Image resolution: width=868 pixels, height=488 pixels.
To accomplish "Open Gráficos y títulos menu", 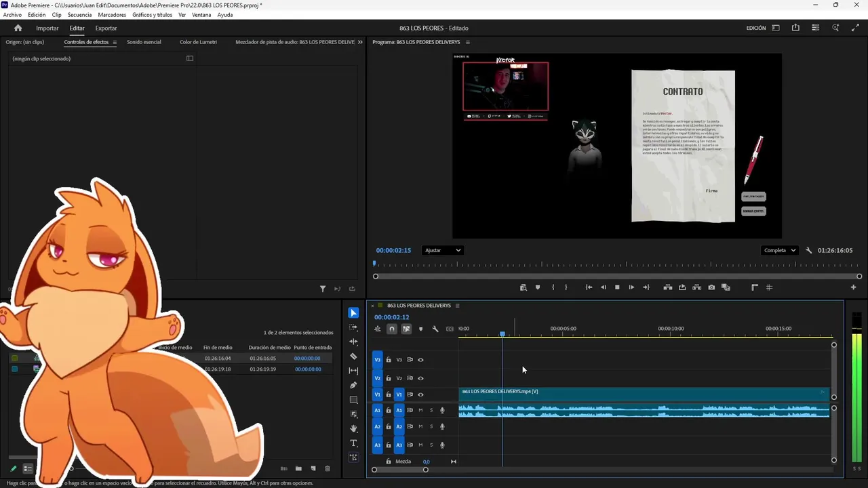I will 152,15.
